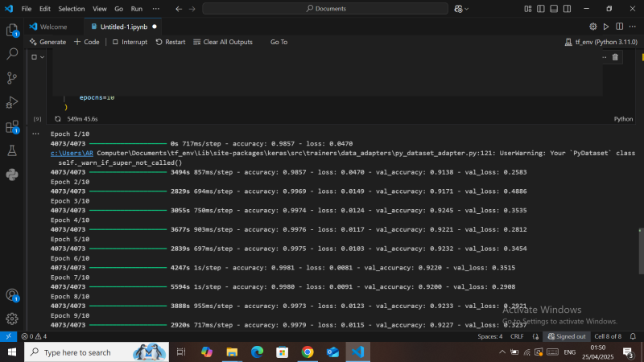Open the notifications bell in status bar

633,336
